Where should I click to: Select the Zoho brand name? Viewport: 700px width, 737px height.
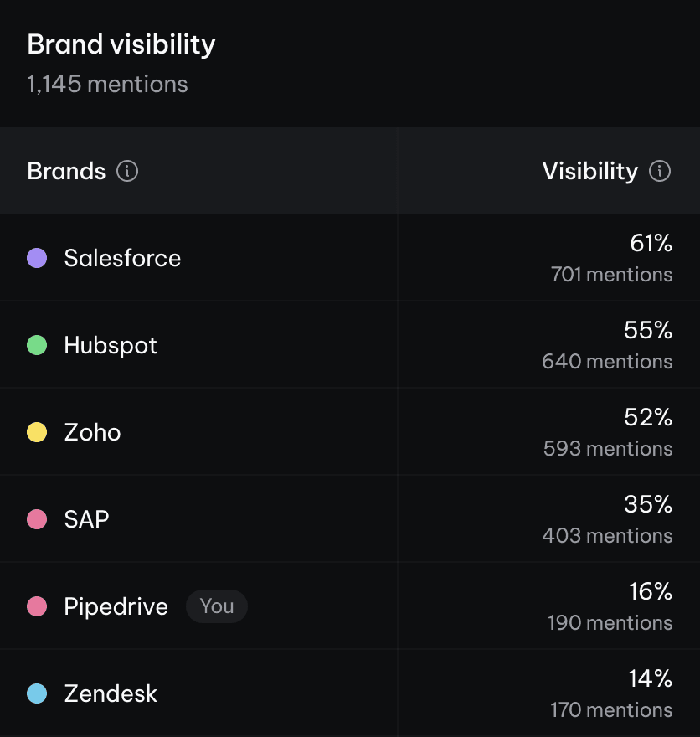coord(92,432)
